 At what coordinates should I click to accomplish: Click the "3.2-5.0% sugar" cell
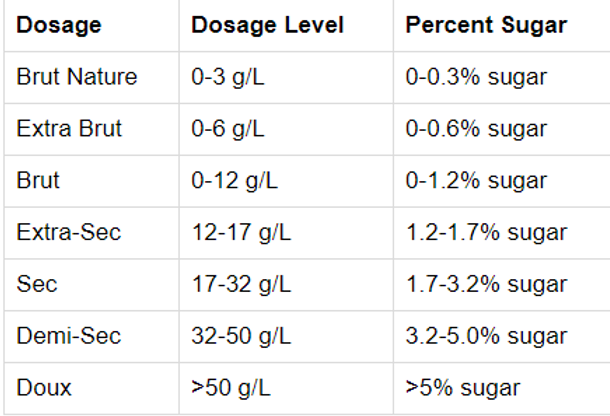click(x=486, y=336)
